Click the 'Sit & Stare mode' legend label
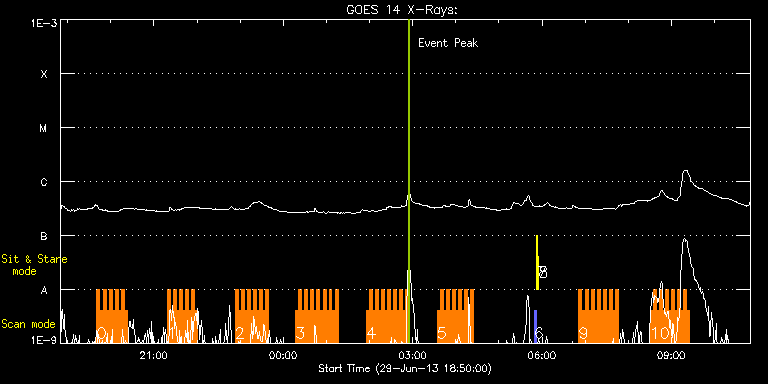 (34, 264)
